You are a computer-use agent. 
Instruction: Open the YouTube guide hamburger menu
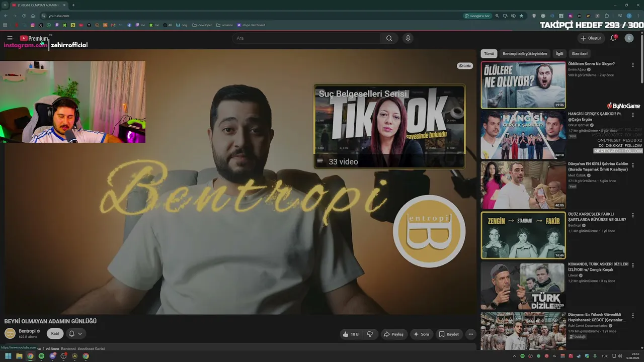[10, 38]
